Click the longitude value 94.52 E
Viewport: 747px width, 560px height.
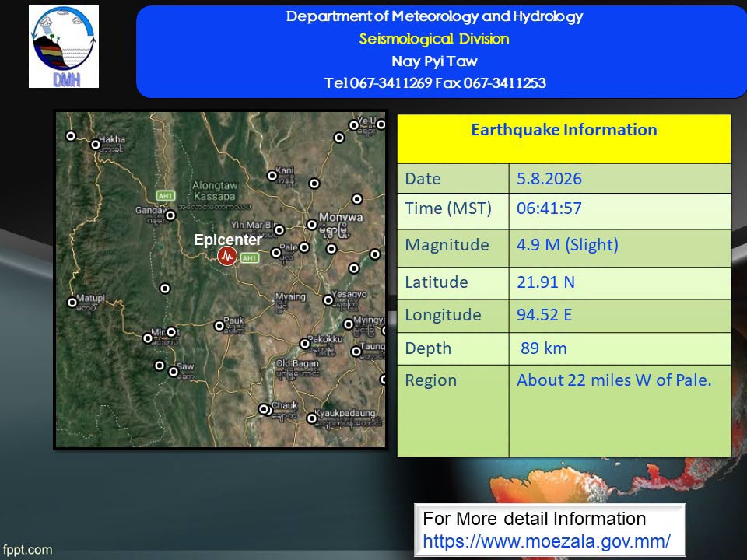click(x=544, y=315)
